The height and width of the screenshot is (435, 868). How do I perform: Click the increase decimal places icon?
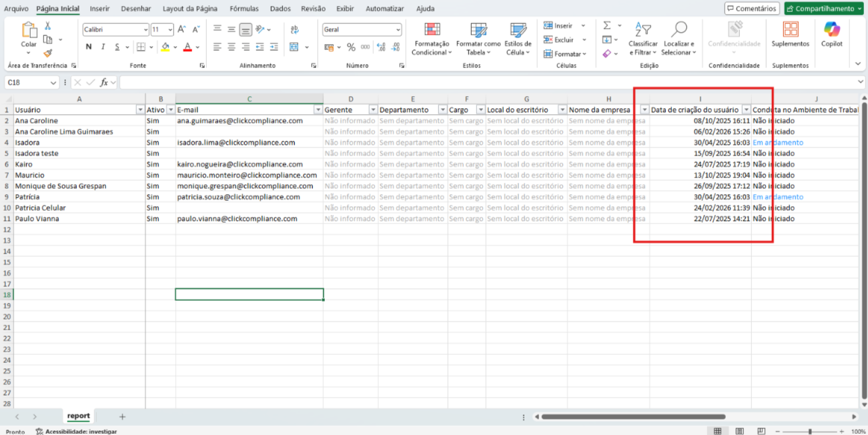click(382, 47)
